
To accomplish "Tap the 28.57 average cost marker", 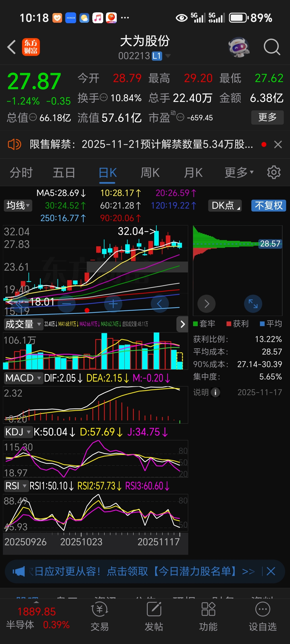I will (x=270, y=243).
